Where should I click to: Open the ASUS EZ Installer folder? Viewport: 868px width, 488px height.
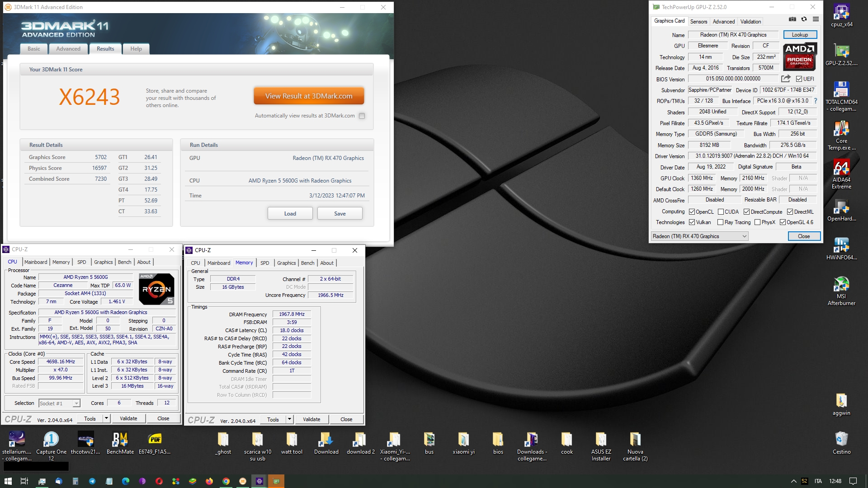[x=601, y=446]
